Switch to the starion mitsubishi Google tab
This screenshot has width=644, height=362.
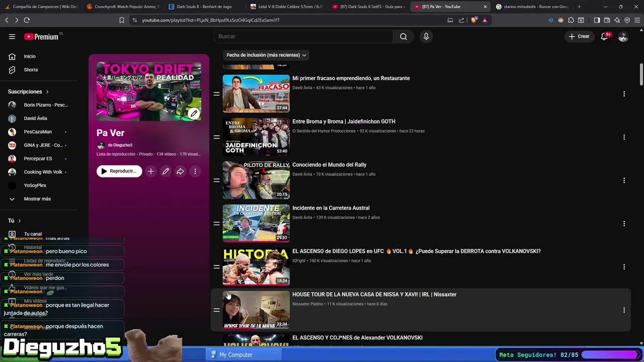tap(532, 7)
